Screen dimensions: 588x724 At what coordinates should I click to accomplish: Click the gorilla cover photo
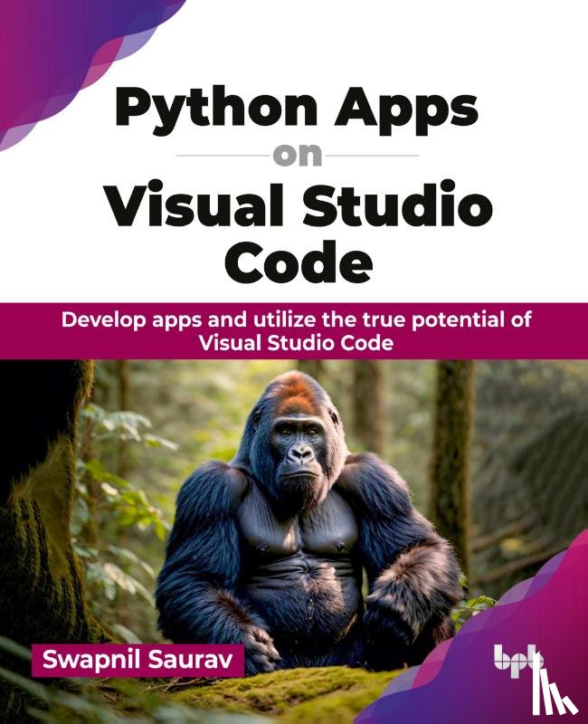coord(294,541)
